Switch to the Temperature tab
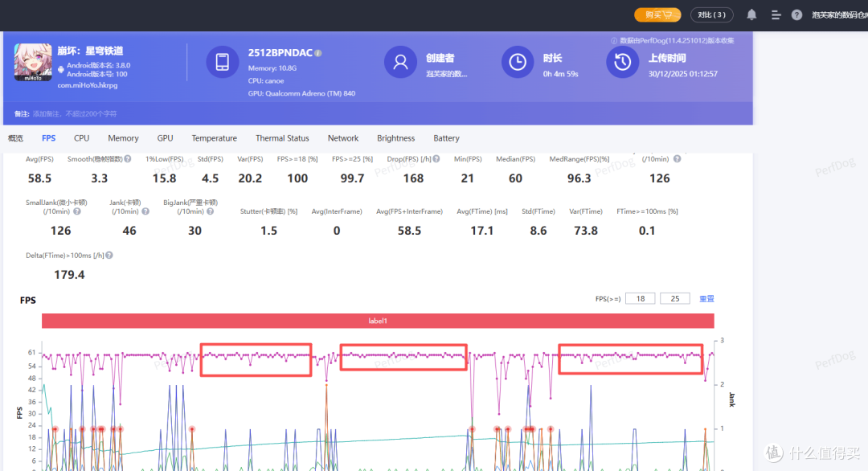The width and height of the screenshot is (868, 471). pos(215,138)
